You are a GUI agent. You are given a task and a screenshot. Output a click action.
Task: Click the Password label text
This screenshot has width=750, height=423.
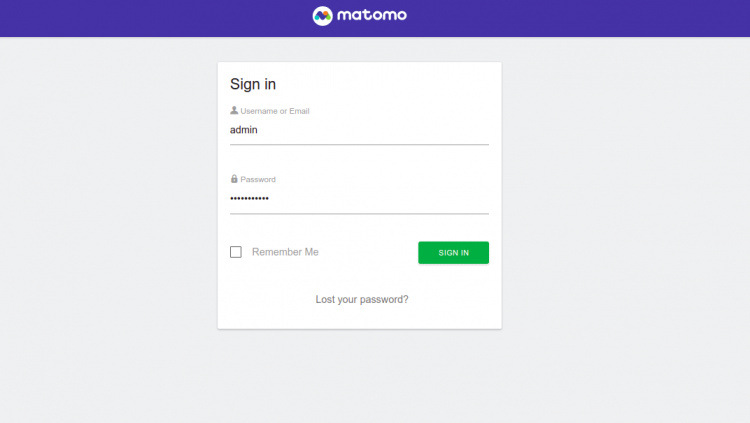(x=258, y=180)
